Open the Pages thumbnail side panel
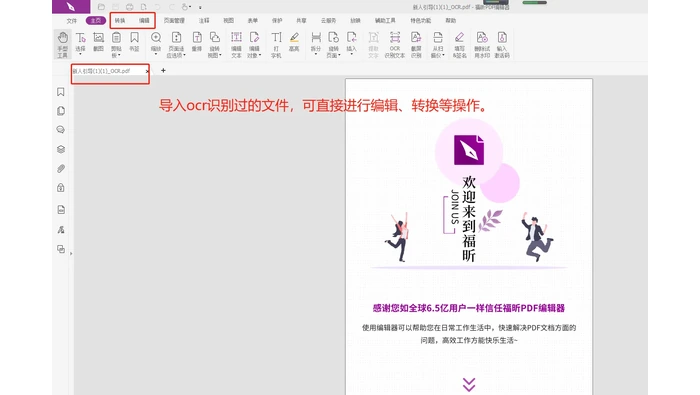 (61, 111)
